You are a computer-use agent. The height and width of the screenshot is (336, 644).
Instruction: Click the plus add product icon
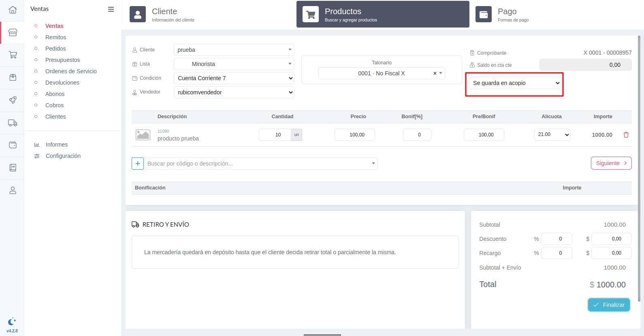[x=138, y=164]
